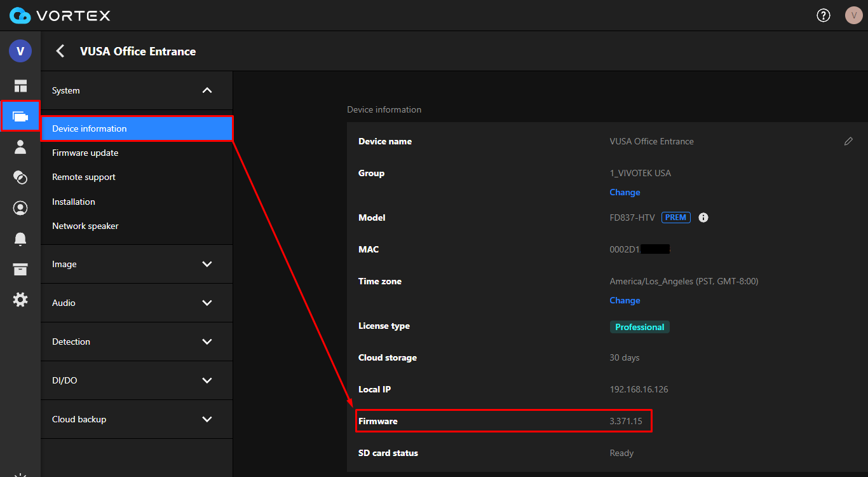Click Change link under Group
The image size is (868, 477).
[x=625, y=192]
